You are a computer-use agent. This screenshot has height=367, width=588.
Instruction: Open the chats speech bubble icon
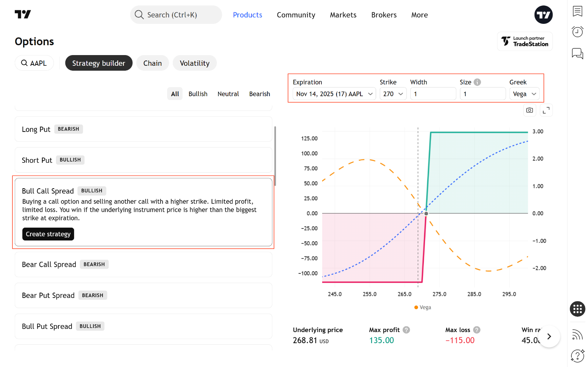(x=577, y=53)
